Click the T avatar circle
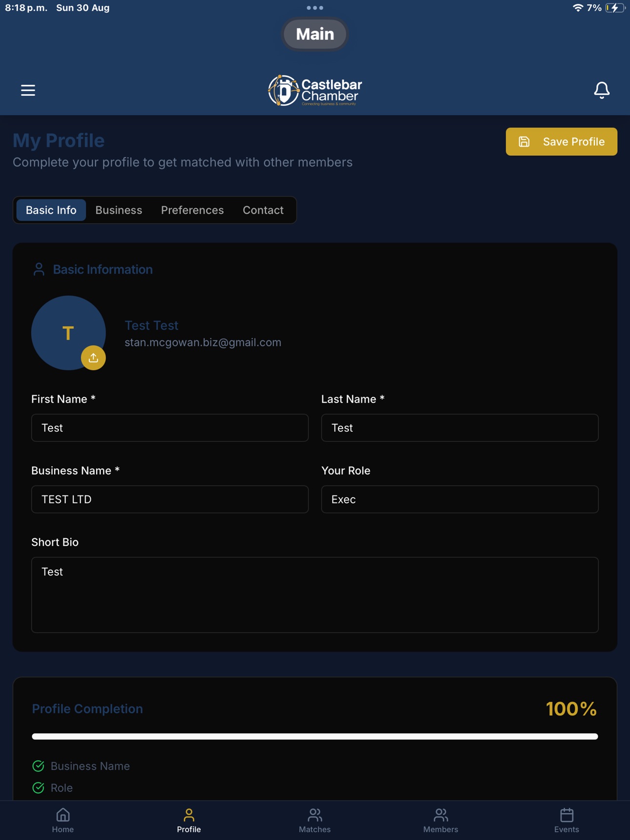The height and width of the screenshot is (840, 630). tap(68, 333)
